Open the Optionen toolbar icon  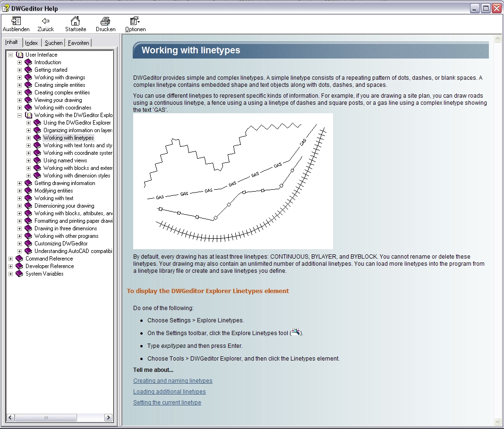(135, 21)
